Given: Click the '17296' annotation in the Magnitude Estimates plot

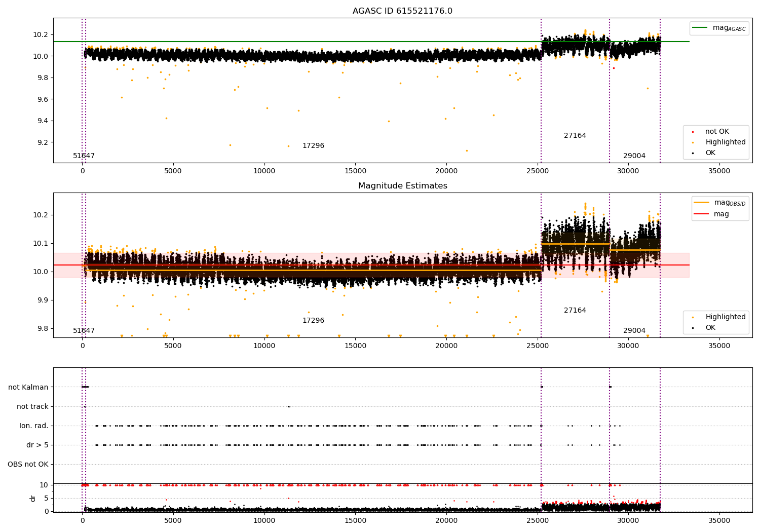Looking at the screenshot, I should point(313,321).
